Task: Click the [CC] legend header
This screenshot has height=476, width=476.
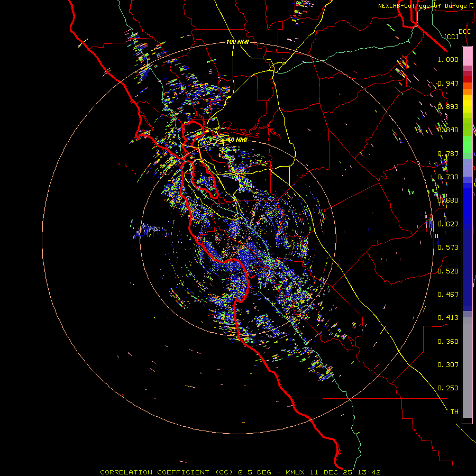Action: pyautogui.click(x=451, y=36)
